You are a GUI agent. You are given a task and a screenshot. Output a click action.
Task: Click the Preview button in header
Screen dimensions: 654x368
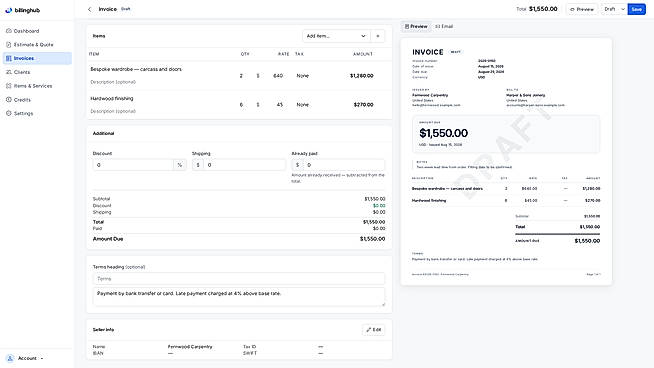click(x=582, y=9)
